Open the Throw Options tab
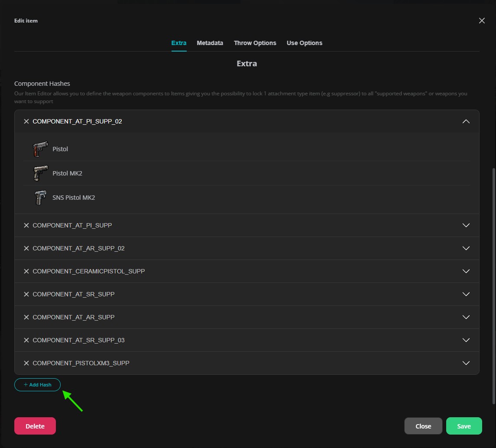496x448 pixels. (x=255, y=43)
